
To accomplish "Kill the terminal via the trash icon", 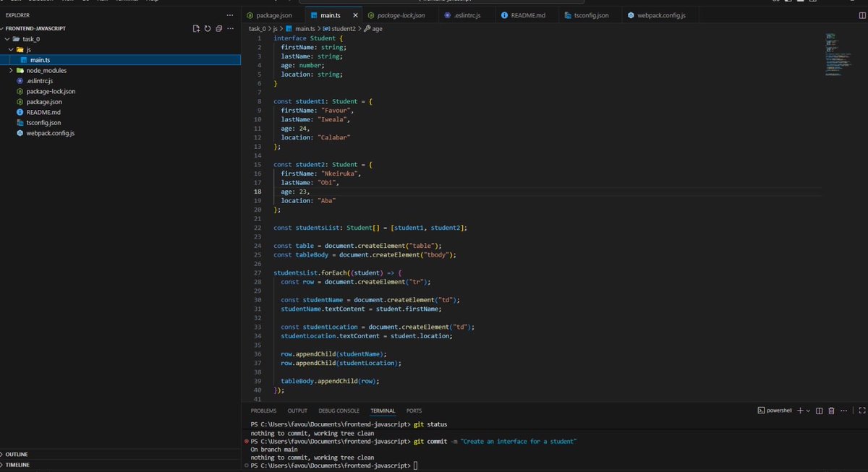I will 830,411.
